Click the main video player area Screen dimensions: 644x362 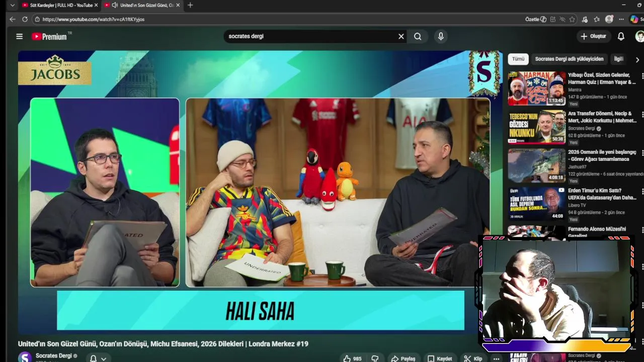click(260, 192)
